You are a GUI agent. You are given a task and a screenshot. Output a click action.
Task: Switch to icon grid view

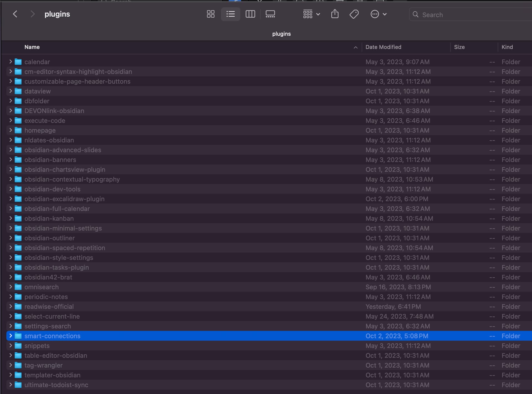click(211, 14)
